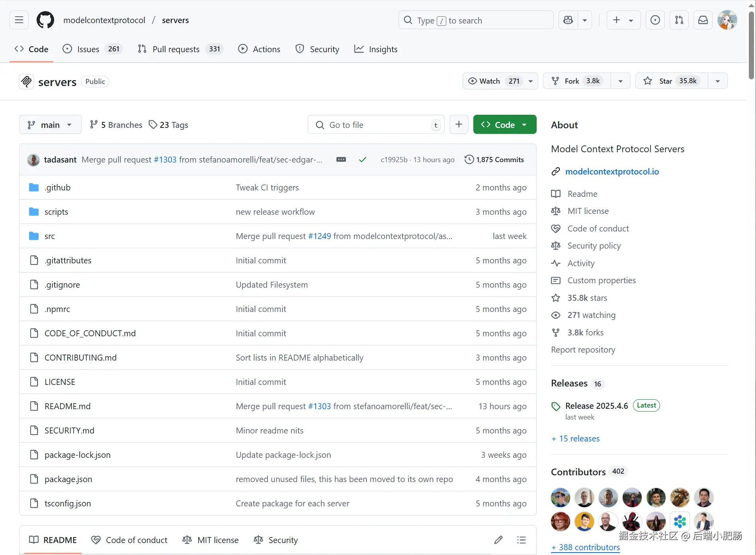The height and width of the screenshot is (555, 756).
Task: Open the package.json file
Action: [68, 479]
